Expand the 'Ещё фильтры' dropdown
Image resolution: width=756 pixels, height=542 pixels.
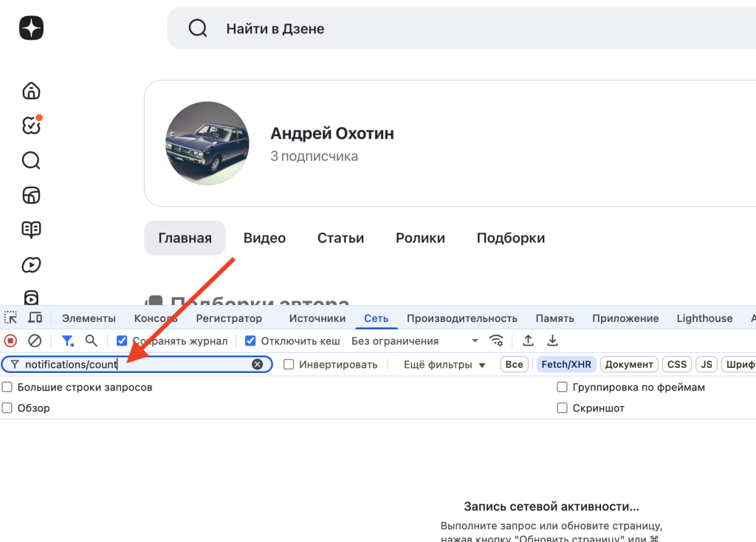pyautogui.click(x=445, y=365)
